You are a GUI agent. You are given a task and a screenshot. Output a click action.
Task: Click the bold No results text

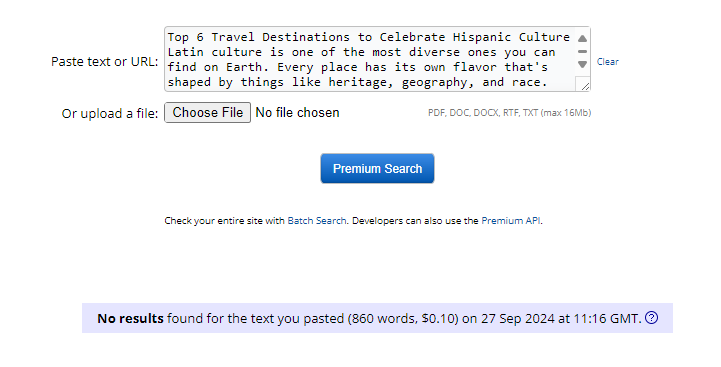(130, 318)
